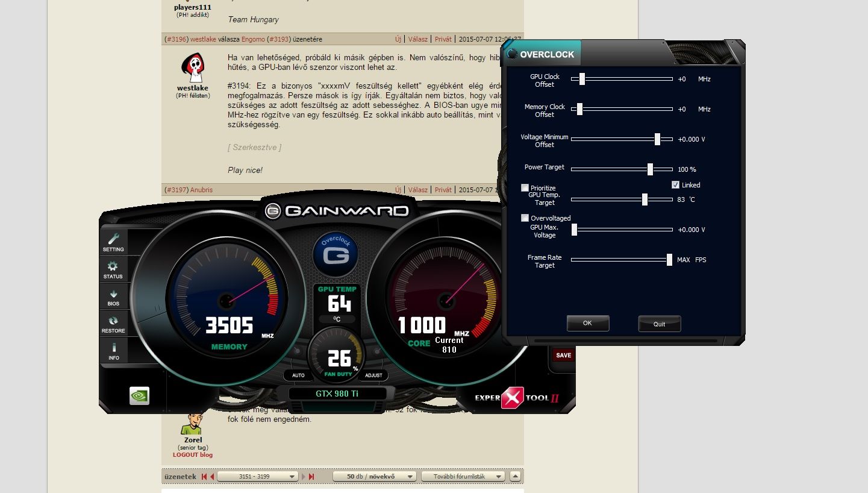This screenshot has height=493, width=868.
Task: Click Quit in Overclock window
Action: tap(660, 324)
